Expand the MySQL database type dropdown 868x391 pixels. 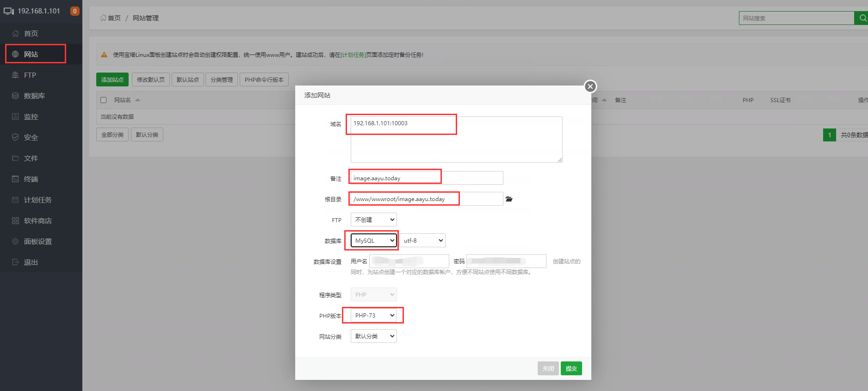373,241
